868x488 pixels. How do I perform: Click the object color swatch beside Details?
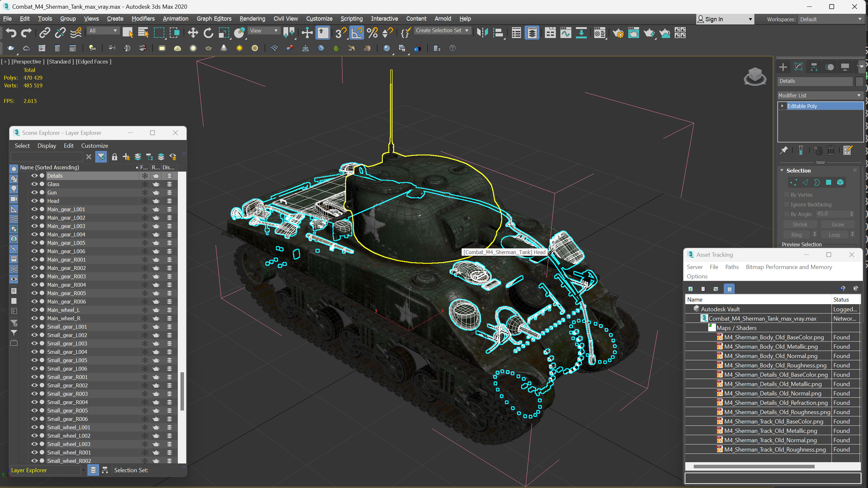(x=859, y=81)
